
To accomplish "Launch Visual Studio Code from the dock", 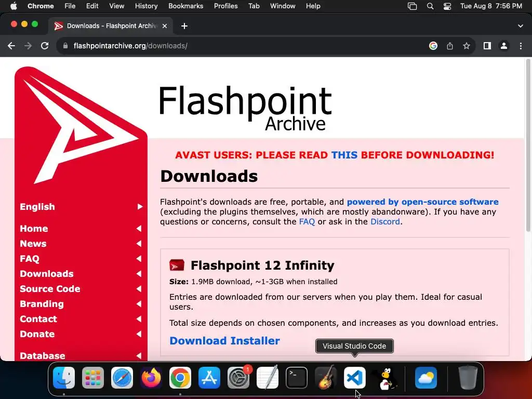I will (354, 378).
